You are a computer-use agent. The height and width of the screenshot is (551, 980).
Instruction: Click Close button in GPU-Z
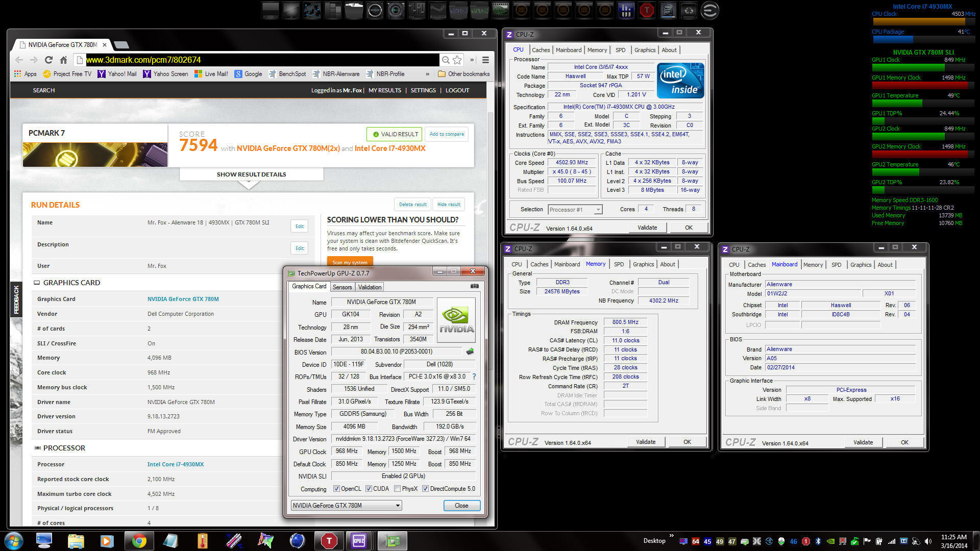pos(461,506)
